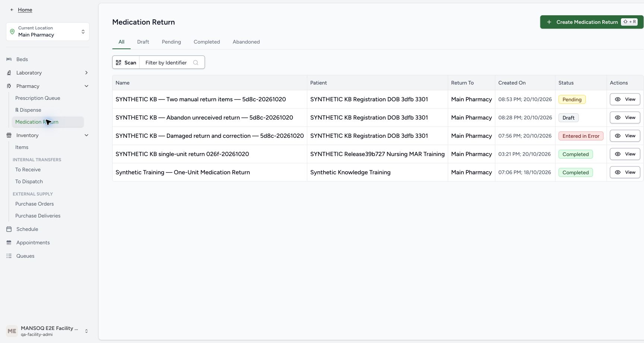The height and width of the screenshot is (343, 644).
Task: Click the Appointments calendar icon
Action: [x=9, y=242]
